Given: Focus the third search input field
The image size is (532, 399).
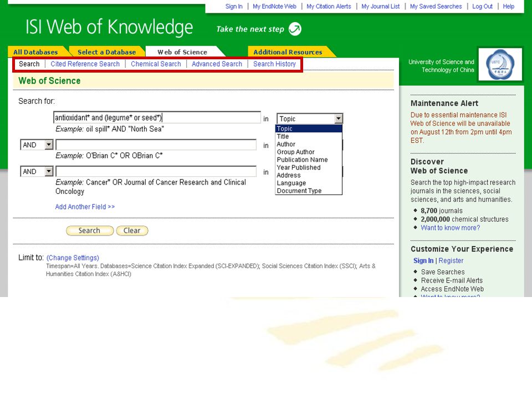Looking at the screenshot, I should (156, 171).
